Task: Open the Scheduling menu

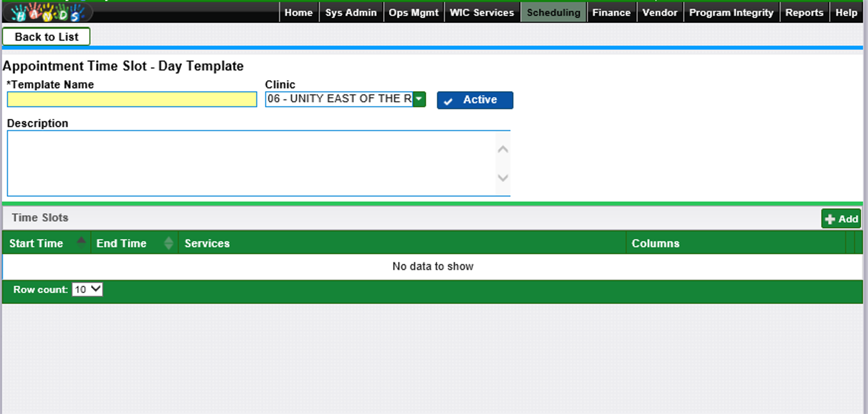Action: click(x=553, y=13)
